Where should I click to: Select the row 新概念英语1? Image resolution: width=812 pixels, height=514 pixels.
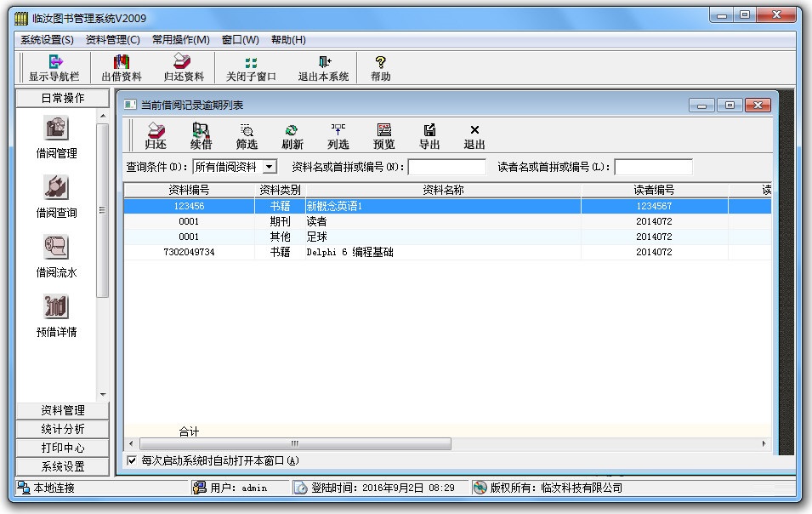447,206
